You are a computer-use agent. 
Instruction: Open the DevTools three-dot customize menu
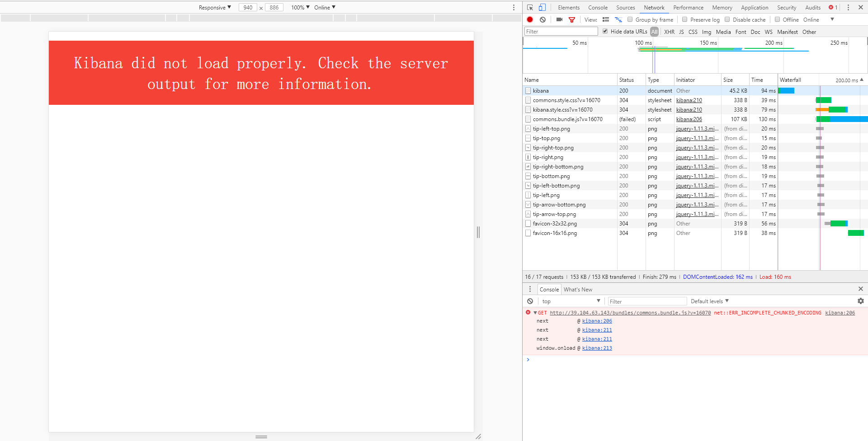point(848,8)
